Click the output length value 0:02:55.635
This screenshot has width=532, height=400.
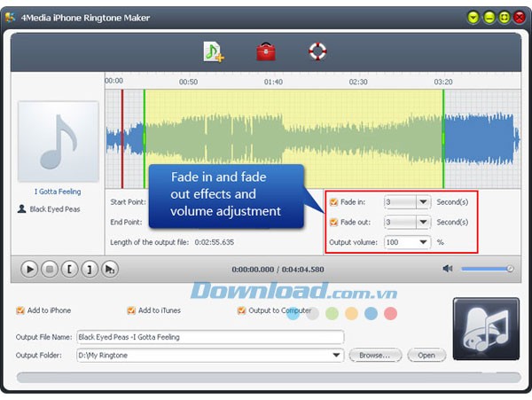(214, 242)
